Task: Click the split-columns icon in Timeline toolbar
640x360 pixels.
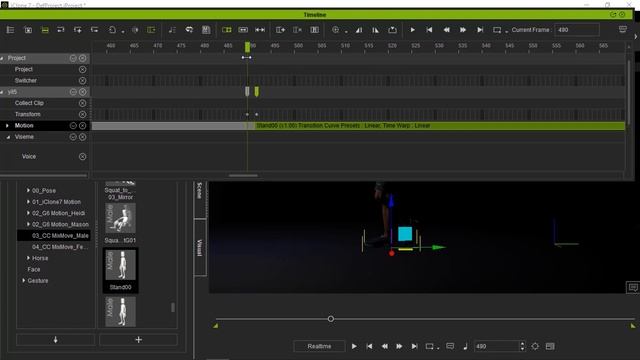Action: click(314, 30)
